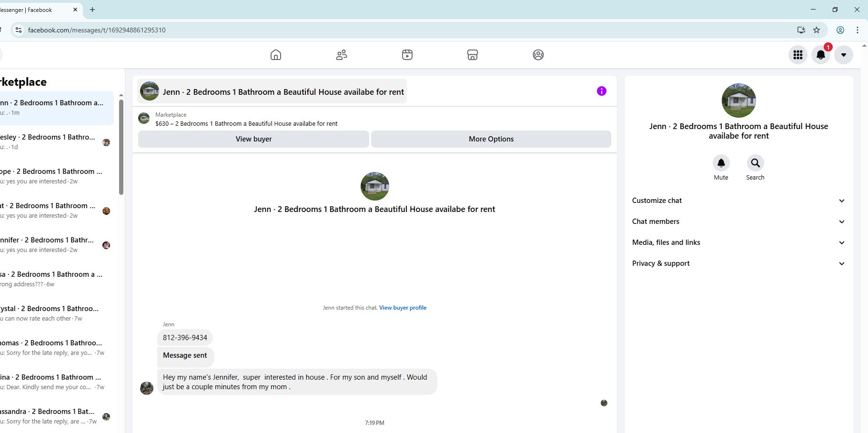Close the Messenger Facebook tab
Image resolution: width=868 pixels, height=433 pixels.
[x=75, y=10]
